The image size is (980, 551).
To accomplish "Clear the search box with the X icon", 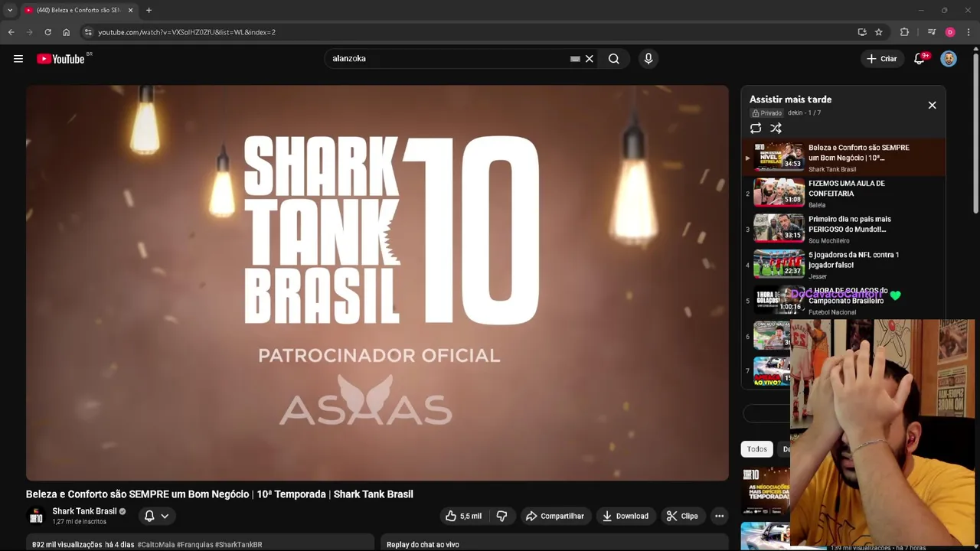I will 590,59.
